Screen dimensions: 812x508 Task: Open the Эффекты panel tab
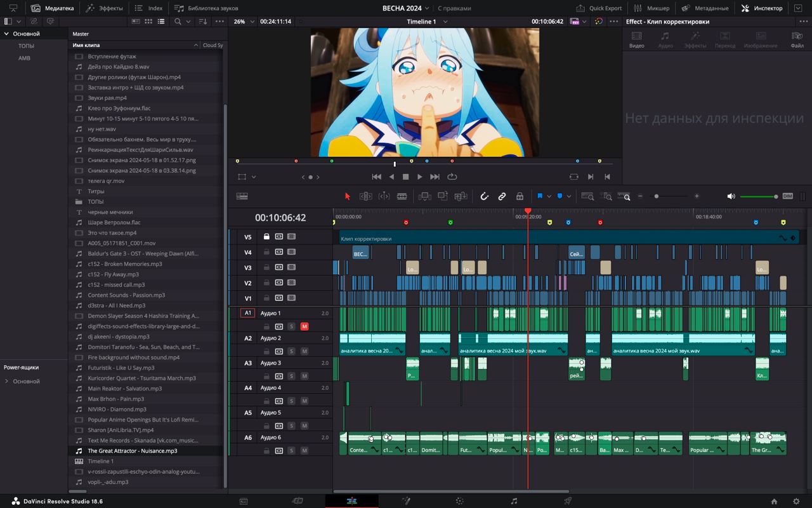pos(105,8)
